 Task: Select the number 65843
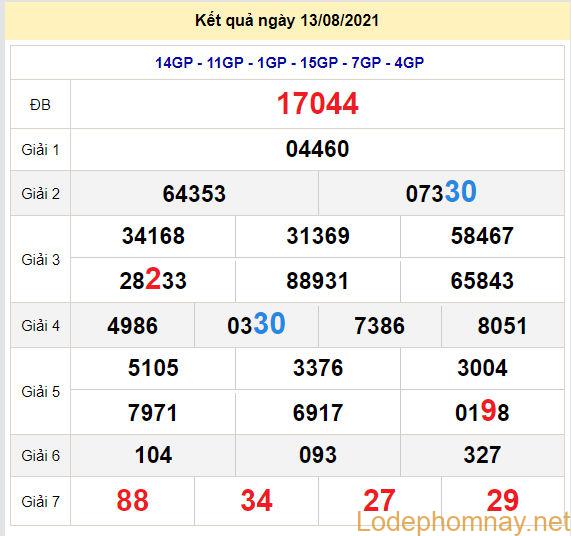[x=482, y=281]
